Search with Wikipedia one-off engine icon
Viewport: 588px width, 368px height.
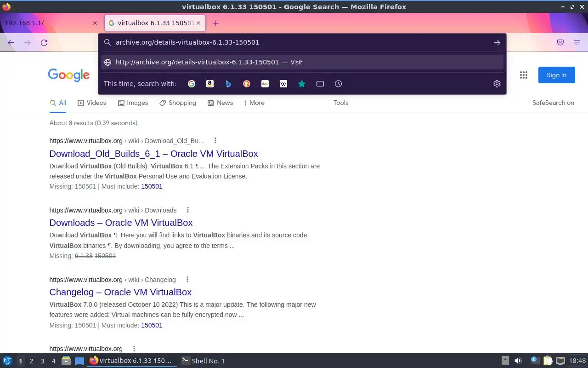pos(283,84)
